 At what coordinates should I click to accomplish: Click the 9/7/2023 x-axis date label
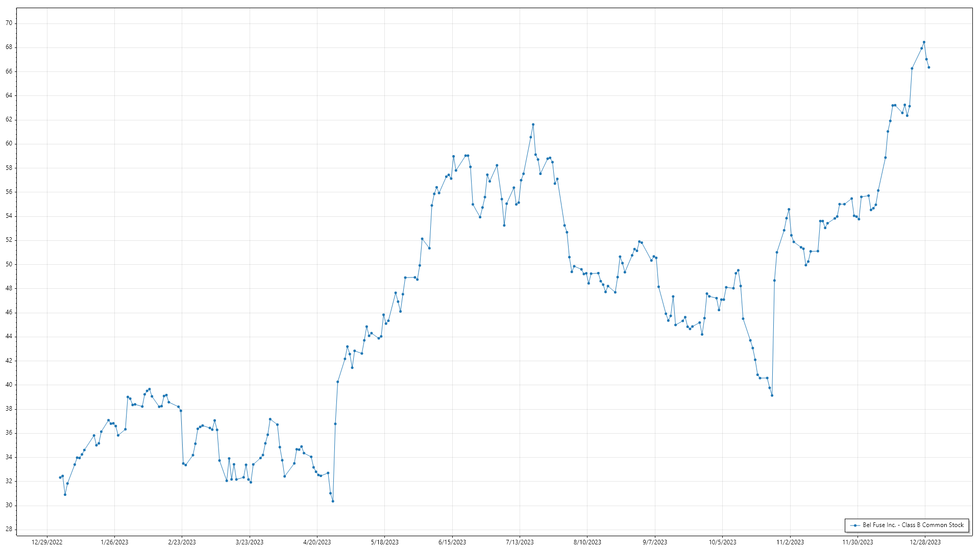[x=655, y=542]
